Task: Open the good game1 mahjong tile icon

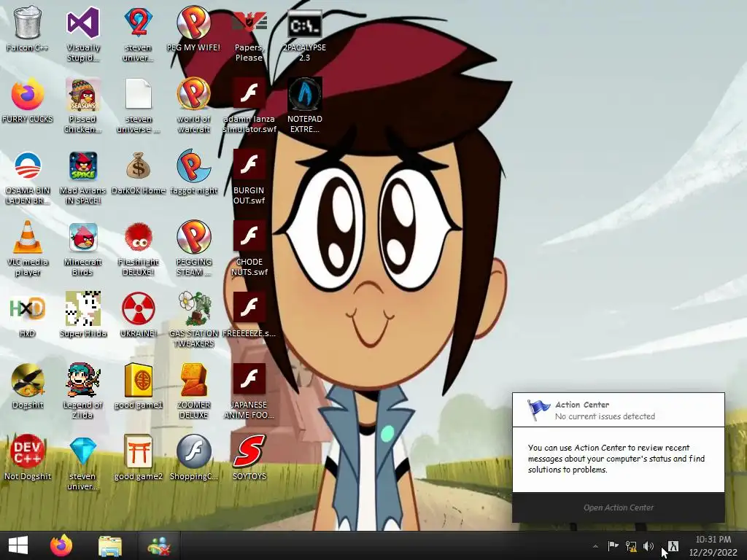Action: 138,380
